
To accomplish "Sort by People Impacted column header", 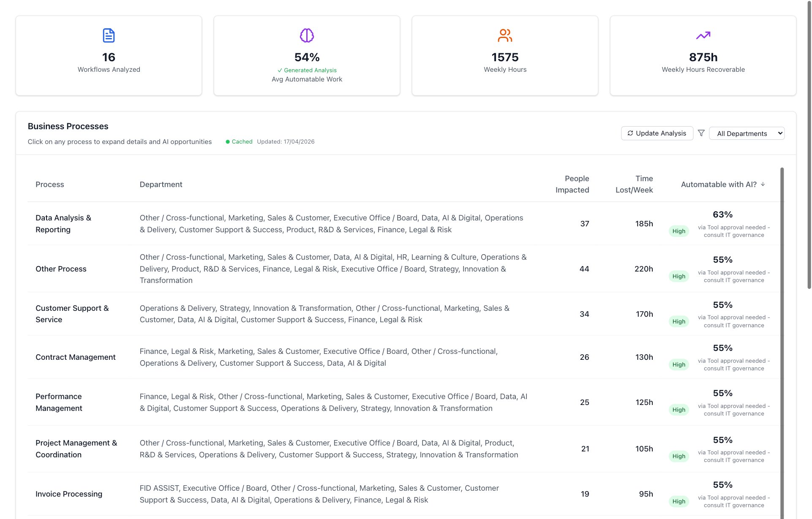I will click(x=572, y=184).
